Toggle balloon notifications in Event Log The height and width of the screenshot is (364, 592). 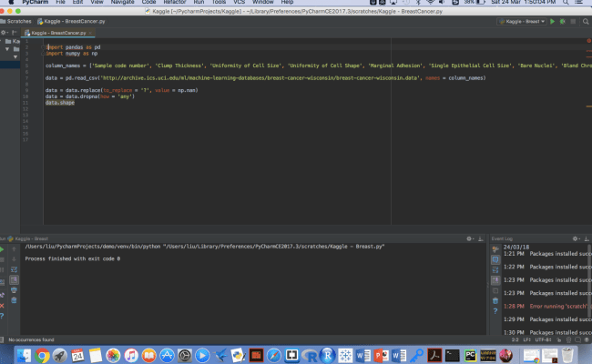tap(495, 259)
